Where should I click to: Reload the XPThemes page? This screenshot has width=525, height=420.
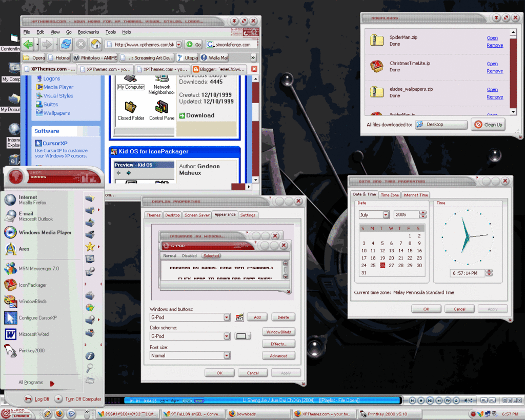[x=66, y=44]
